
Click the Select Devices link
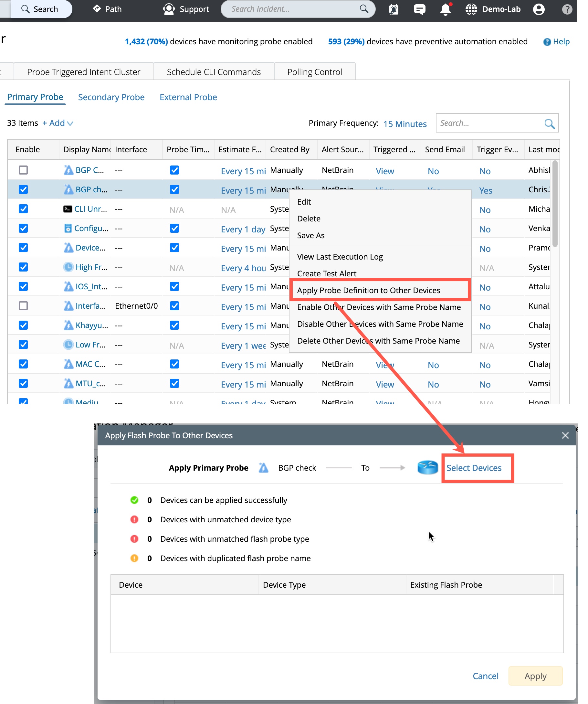(474, 468)
